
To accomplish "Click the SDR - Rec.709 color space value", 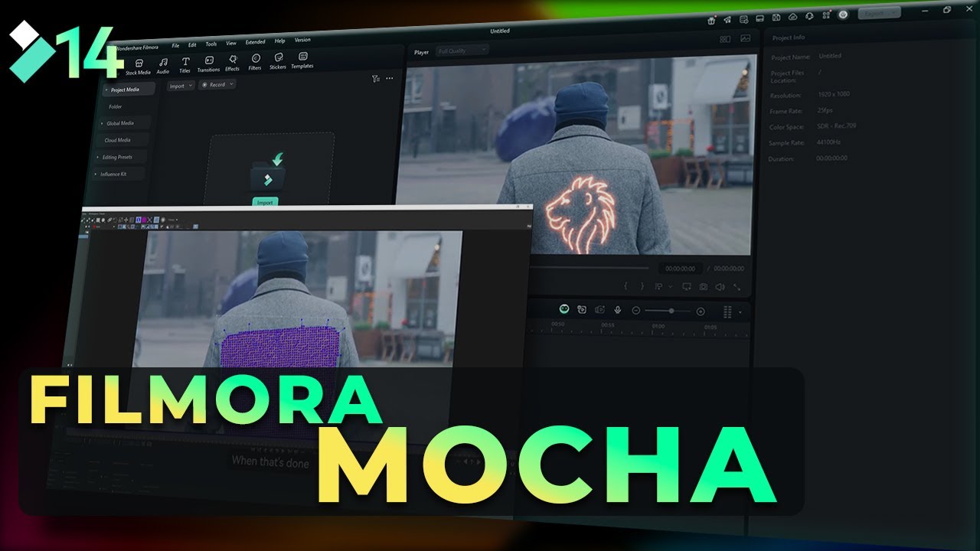I will 836,127.
